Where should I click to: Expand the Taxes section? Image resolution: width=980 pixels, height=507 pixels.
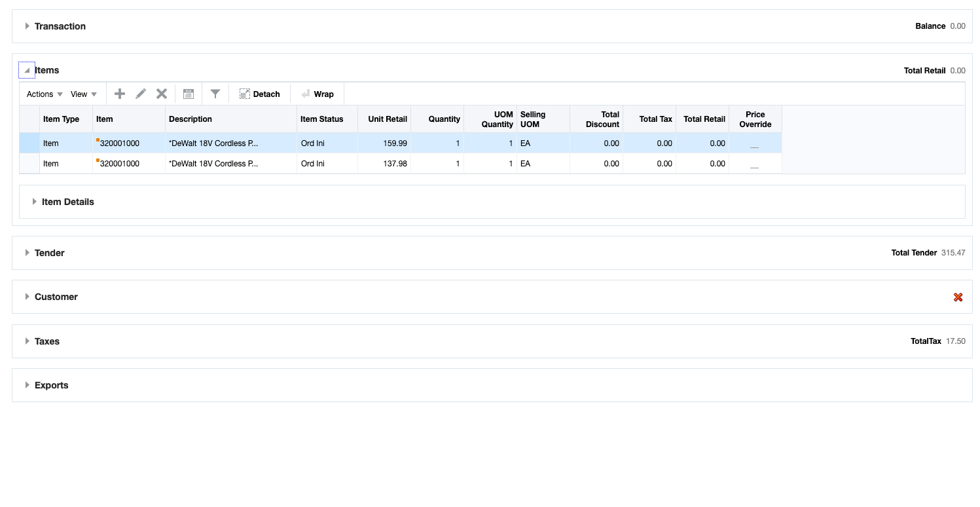click(x=26, y=341)
